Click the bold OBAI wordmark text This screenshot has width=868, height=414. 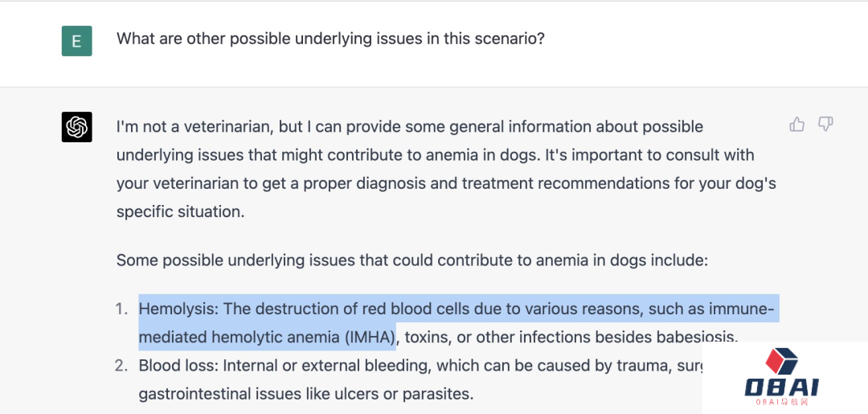point(782,387)
